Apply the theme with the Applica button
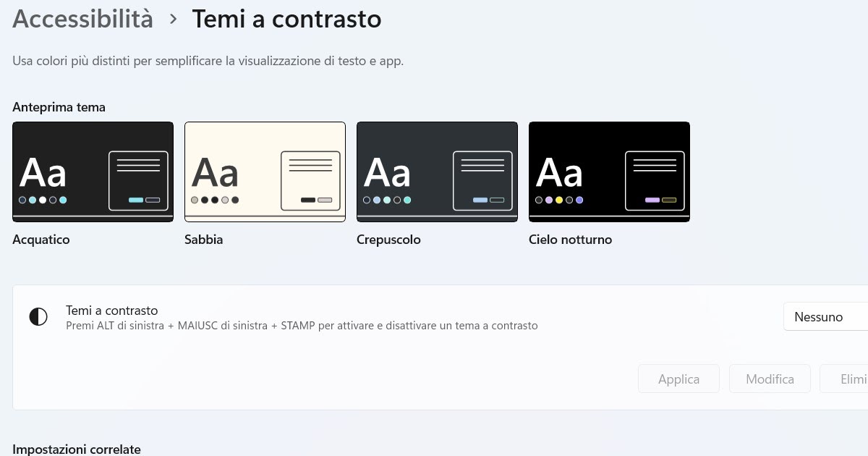This screenshot has height=456, width=868. (678, 379)
